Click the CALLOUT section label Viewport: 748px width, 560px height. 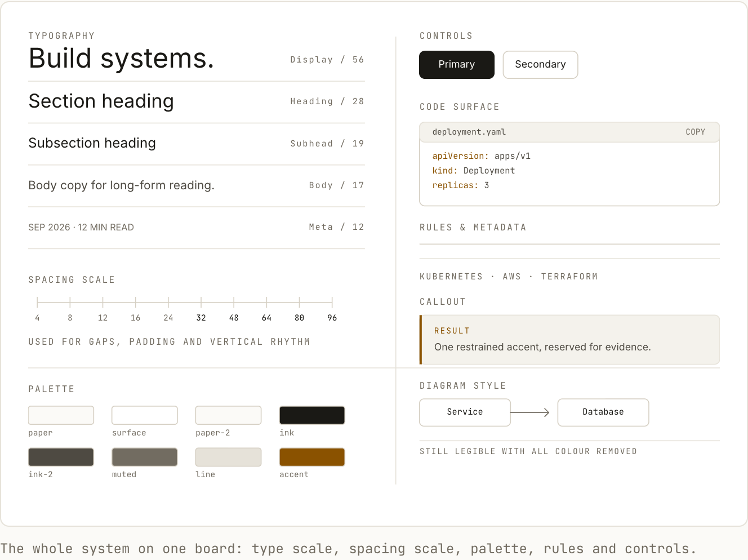coord(443,302)
